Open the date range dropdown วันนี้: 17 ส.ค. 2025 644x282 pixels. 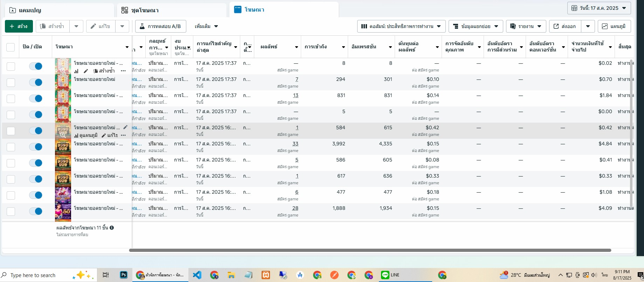[x=599, y=8]
